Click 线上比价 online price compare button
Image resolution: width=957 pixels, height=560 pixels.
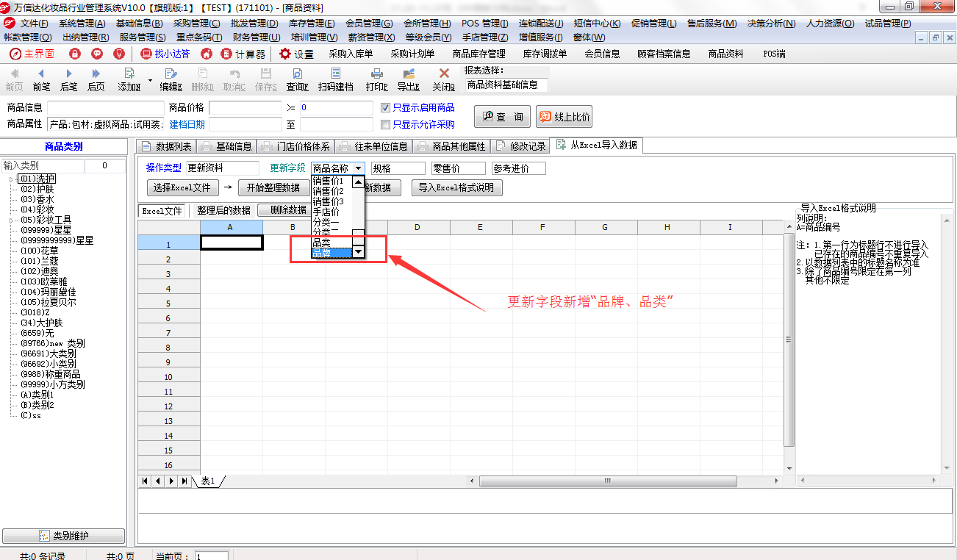(564, 117)
